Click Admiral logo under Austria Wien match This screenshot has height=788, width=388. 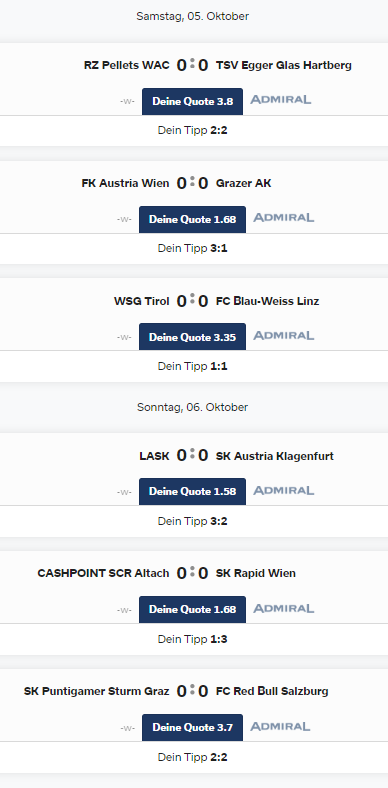[x=283, y=218]
